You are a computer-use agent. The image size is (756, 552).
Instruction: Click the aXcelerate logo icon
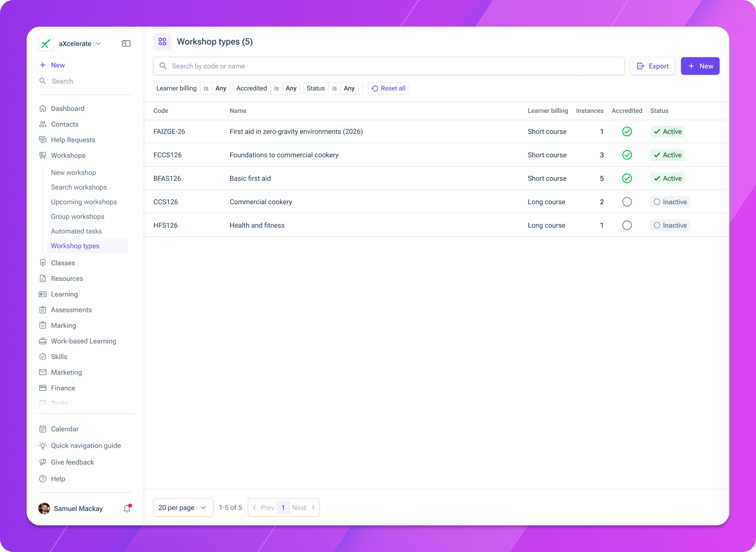pyautogui.click(x=46, y=43)
